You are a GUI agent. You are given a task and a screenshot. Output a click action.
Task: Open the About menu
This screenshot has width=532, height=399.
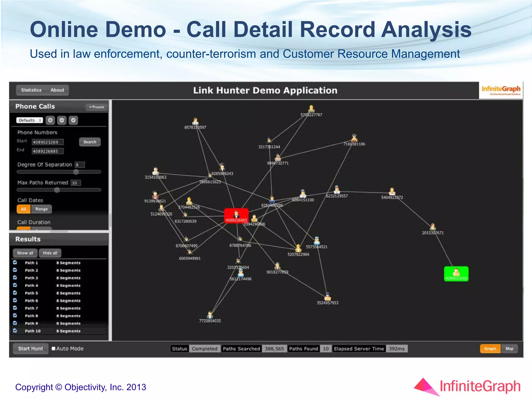coord(57,90)
